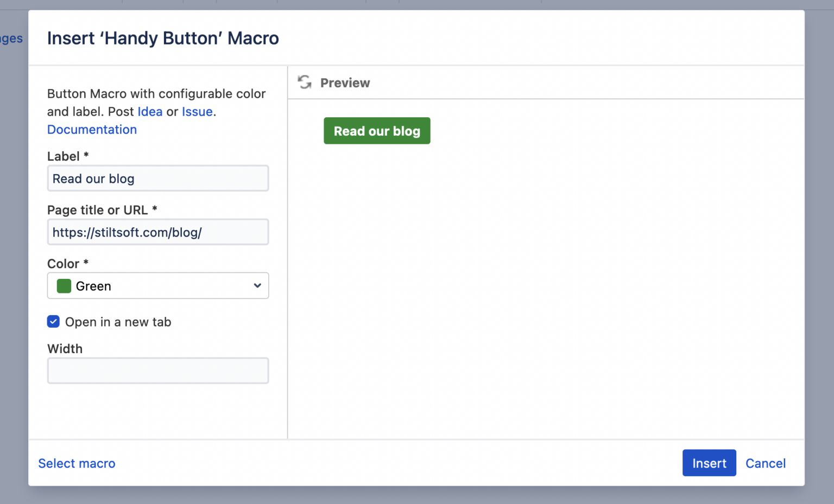The image size is (834, 504).
Task: Click the refresh Preview icon
Action: tap(304, 82)
